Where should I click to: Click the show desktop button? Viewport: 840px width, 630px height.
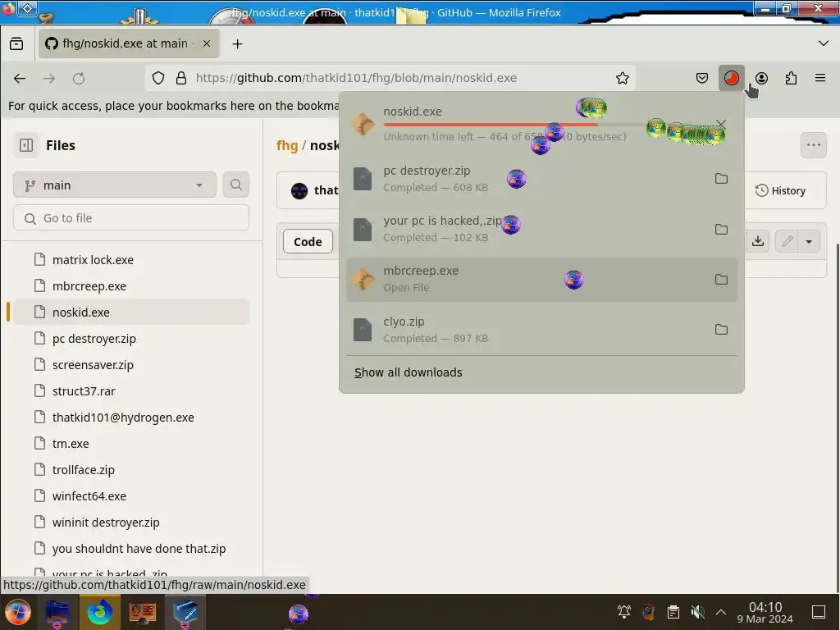pyautogui.click(x=819, y=612)
